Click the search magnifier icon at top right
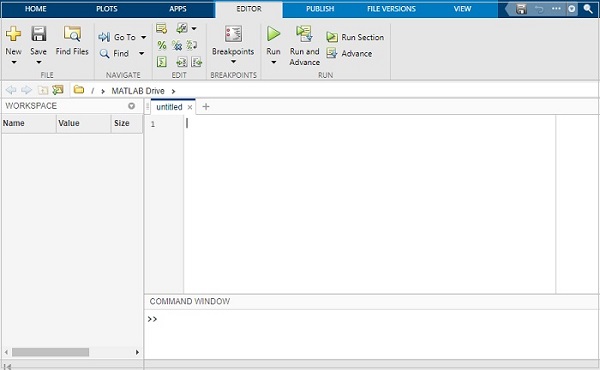Viewport: 600px width, 370px height. click(x=588, y=9)
